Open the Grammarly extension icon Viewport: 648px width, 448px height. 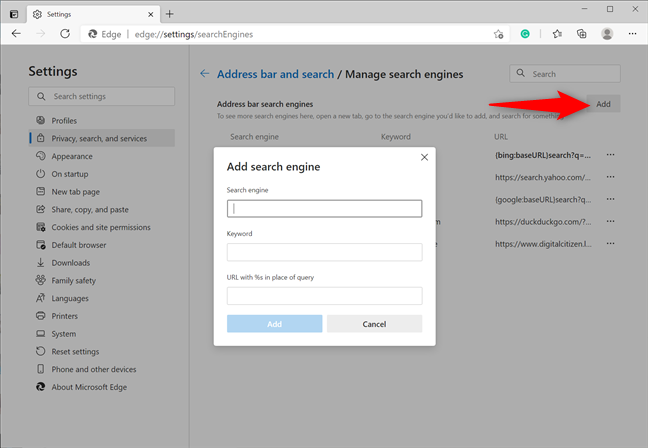525,34
